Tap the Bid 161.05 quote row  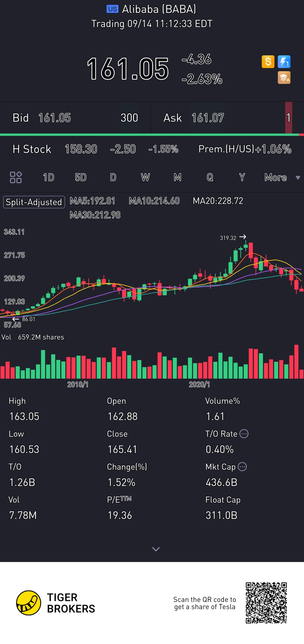[75, 118]
